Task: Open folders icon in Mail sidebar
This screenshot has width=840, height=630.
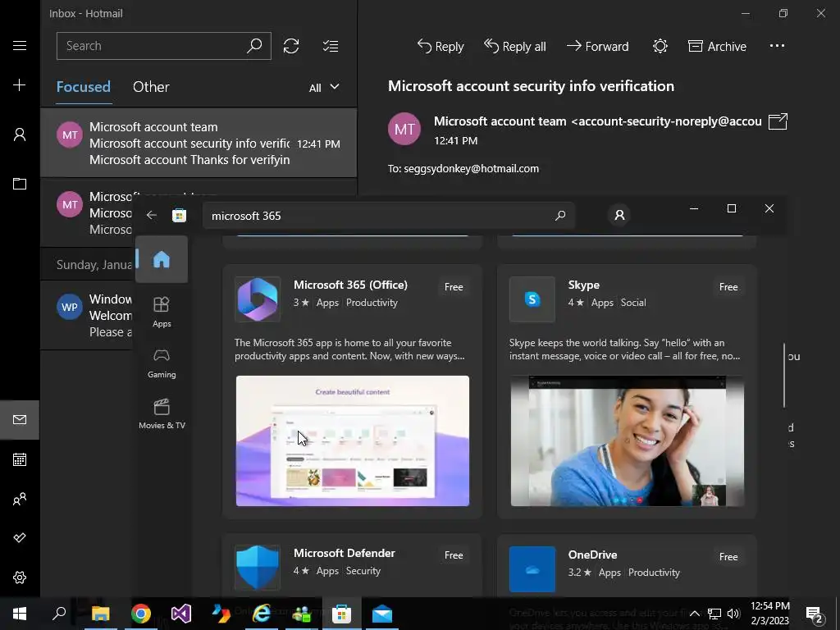Action: pos(20,184)
